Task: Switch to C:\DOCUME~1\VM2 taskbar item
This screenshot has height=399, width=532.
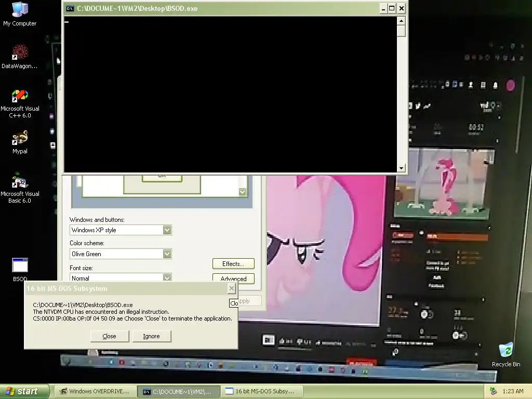Action: (179, 392)
